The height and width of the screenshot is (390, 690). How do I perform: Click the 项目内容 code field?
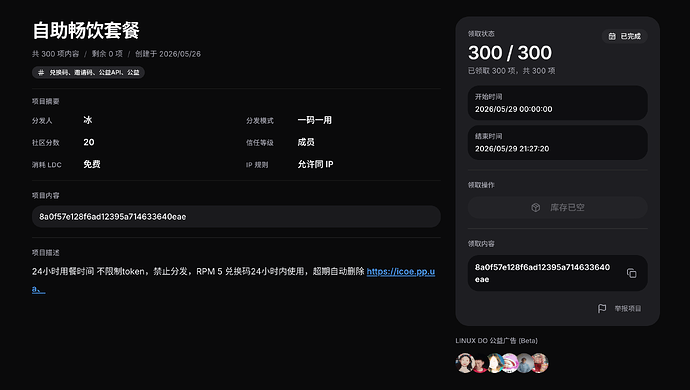(236, 217)
